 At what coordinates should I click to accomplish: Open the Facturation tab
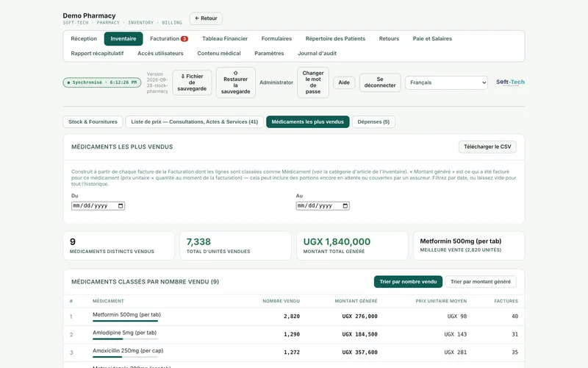coord(169,39)
